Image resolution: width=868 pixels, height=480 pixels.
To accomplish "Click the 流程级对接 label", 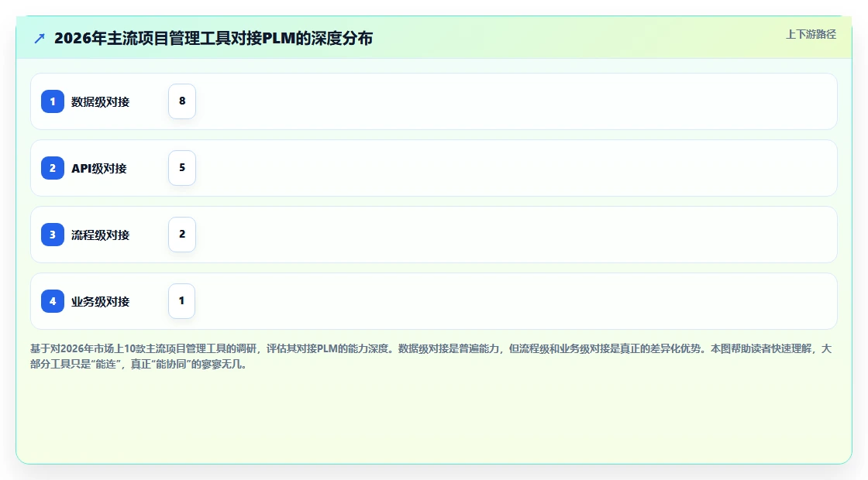I will (x=100, y=235).
